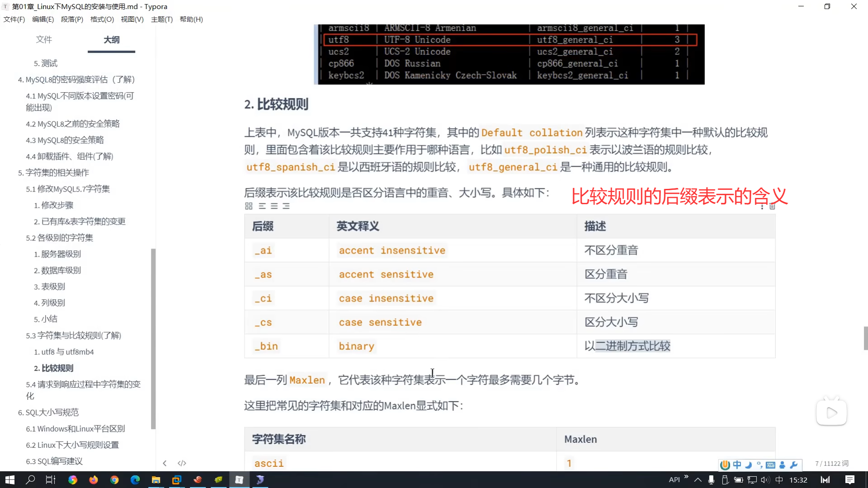Go to outline entry 6. SQL大小写规范
This screenshot has height=488, width=868.
48,413
